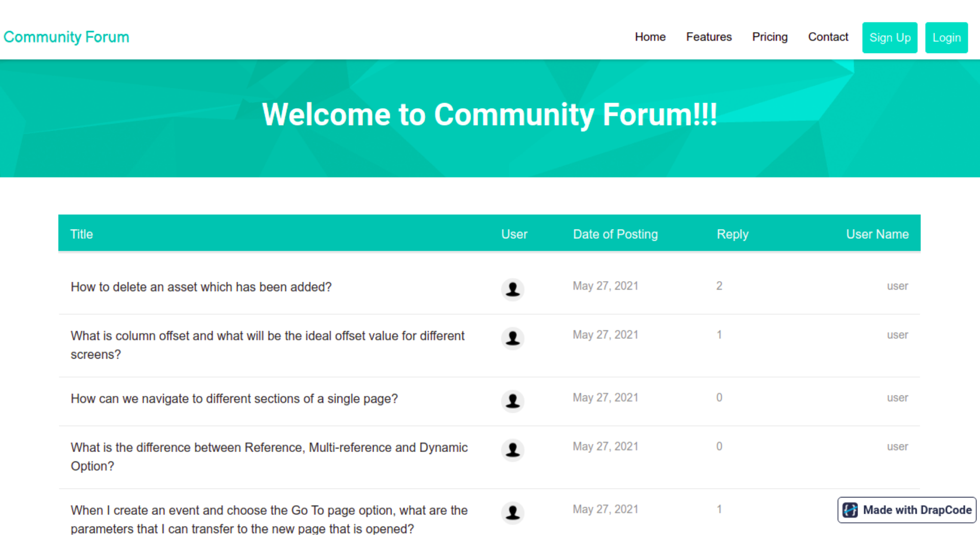This screenshot has height=551, width=980.
Task: Open the Contact nav link
Action: point(827,37)
